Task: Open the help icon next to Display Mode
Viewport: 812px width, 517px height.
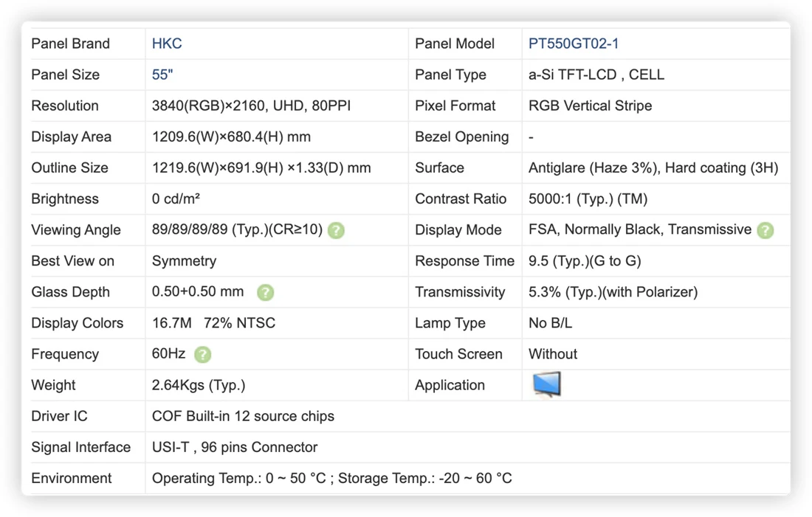Action: click(765, 230)
